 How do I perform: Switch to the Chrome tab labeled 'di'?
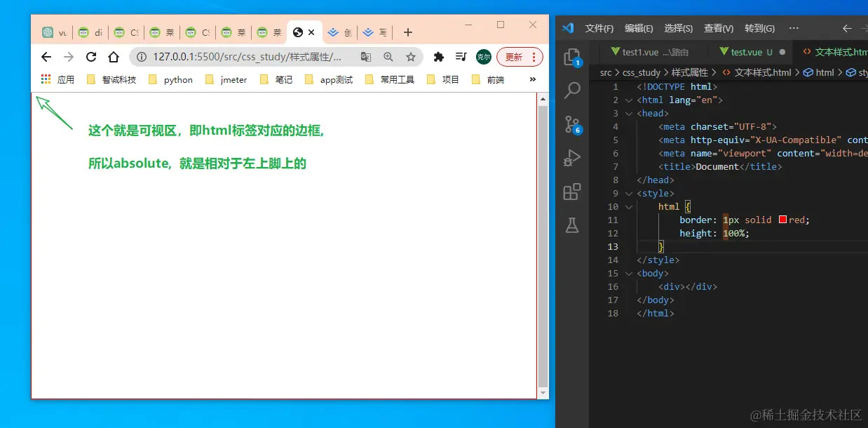click(90, 32)
